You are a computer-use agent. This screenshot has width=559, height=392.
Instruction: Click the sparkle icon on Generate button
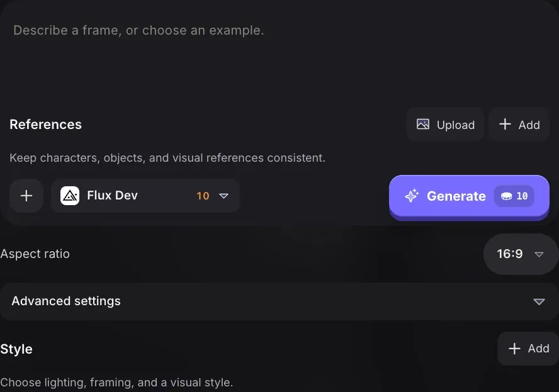pos(412,196)
